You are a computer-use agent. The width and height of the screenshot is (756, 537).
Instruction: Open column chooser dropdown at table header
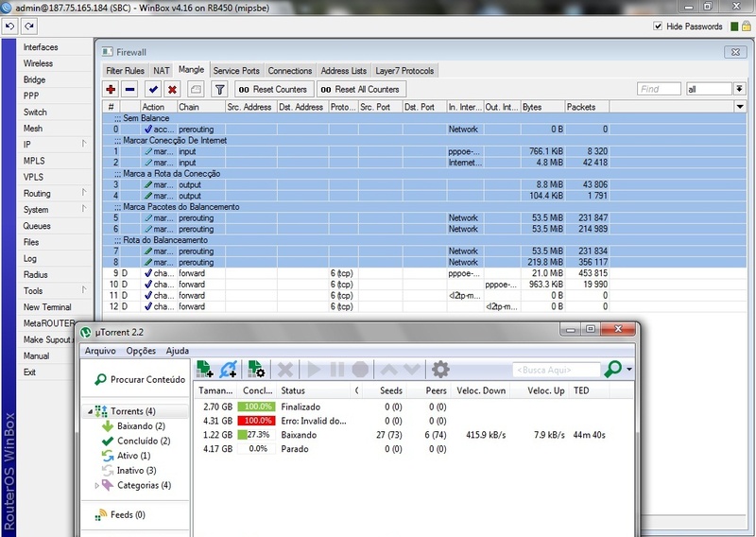tap(740, 107)
